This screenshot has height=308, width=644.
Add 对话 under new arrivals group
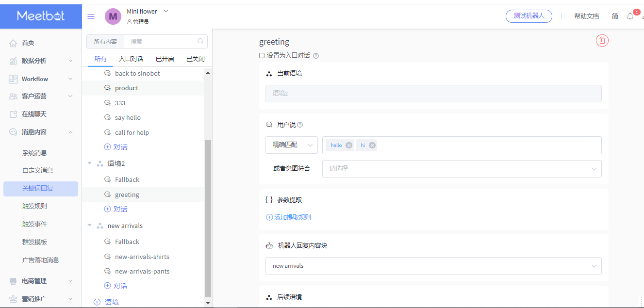pyautogui.click(x=116, y=286)
